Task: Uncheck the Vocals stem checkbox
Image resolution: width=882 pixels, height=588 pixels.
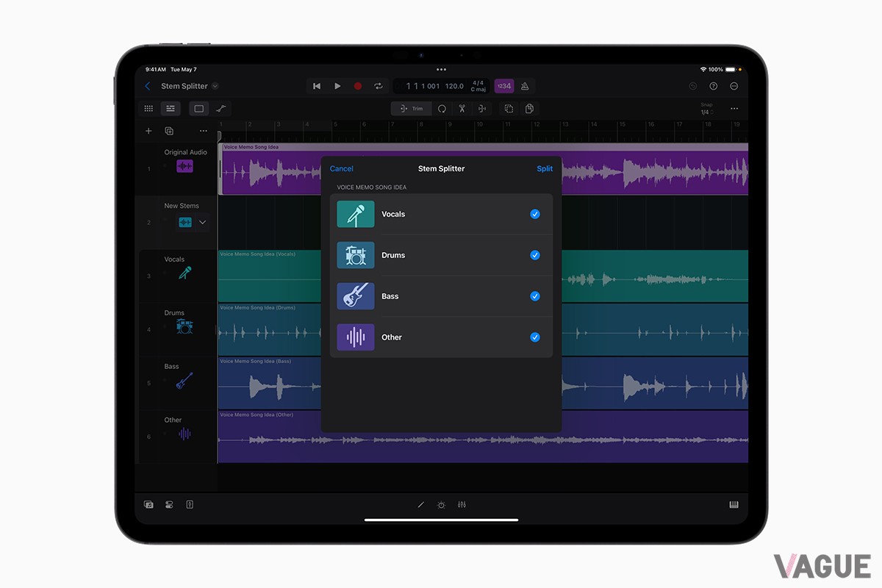Action: point(535,214)
